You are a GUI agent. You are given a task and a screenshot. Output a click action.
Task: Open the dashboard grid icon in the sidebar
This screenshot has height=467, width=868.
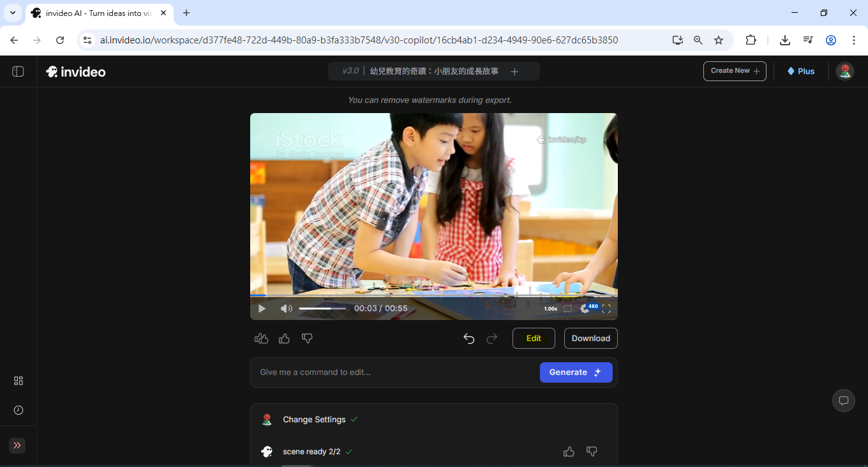coord(19,381)
